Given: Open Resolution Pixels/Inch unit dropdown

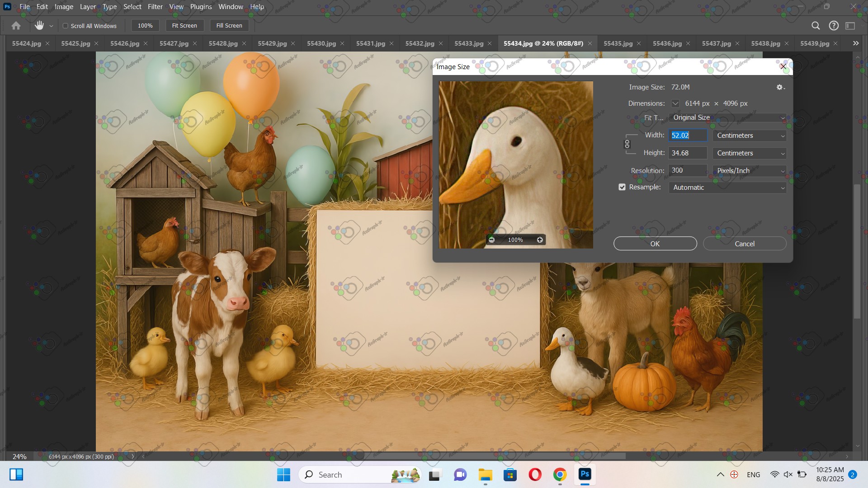Looking at the screenshot, I should tap(750, 171).
